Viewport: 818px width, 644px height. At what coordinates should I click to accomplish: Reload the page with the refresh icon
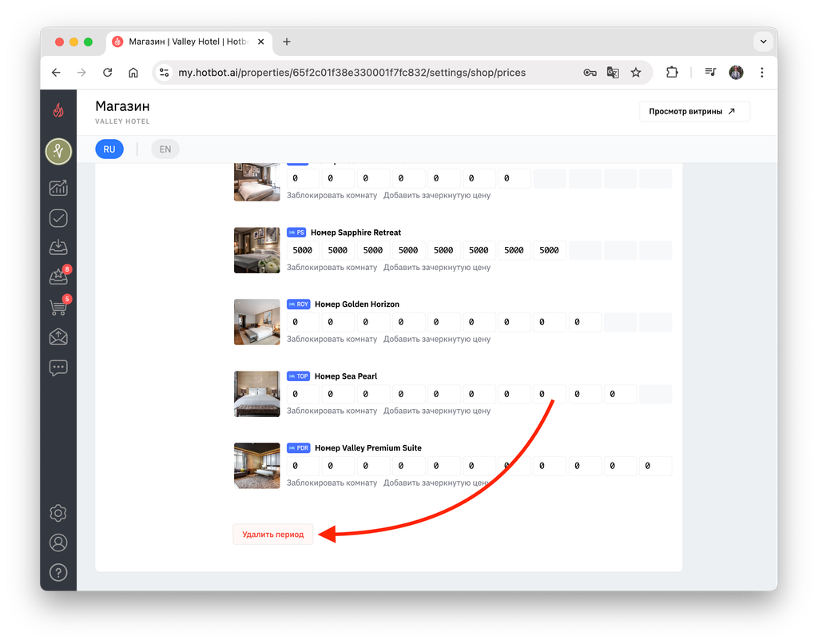(x=108, y=73)
